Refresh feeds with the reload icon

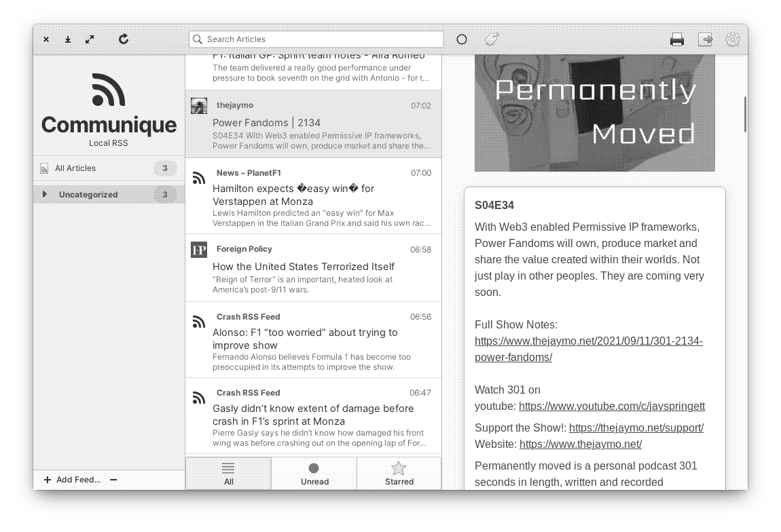tap(124, 39)
